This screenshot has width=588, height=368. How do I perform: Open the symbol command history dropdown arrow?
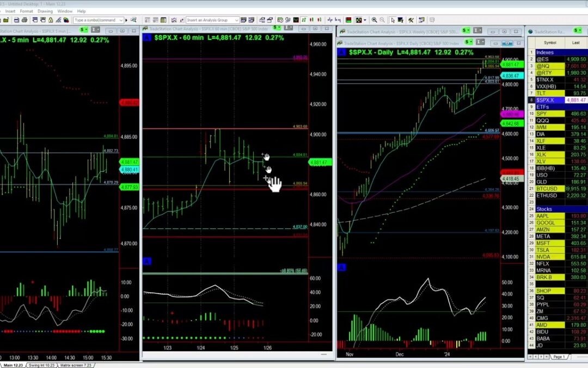[x=120, y=20]
